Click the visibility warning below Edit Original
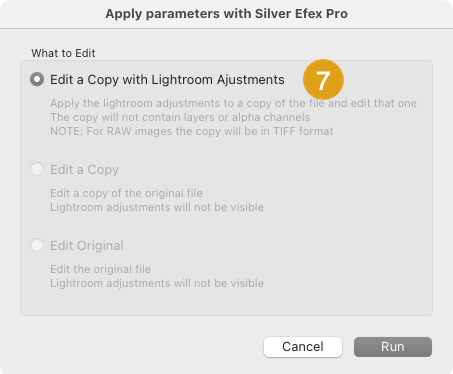 157,283
